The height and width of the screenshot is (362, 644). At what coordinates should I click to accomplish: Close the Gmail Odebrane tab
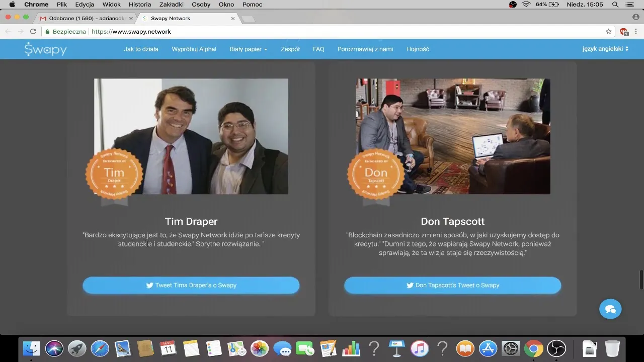[x=131, y=19]
